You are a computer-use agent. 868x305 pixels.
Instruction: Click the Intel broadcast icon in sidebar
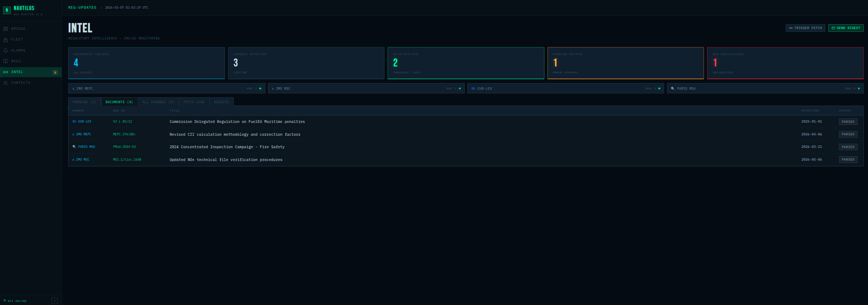pos(6,72)
